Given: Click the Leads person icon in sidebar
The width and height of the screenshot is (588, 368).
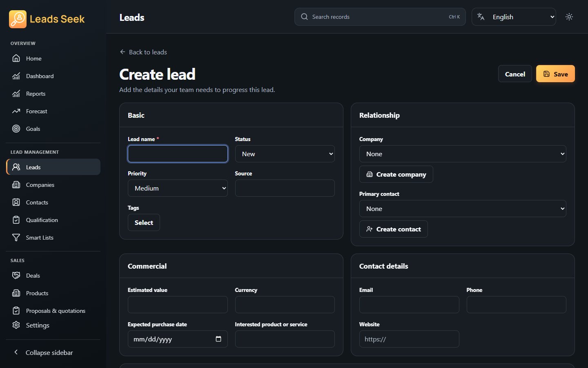Looking at the screenshot, I should click(16, 167).
